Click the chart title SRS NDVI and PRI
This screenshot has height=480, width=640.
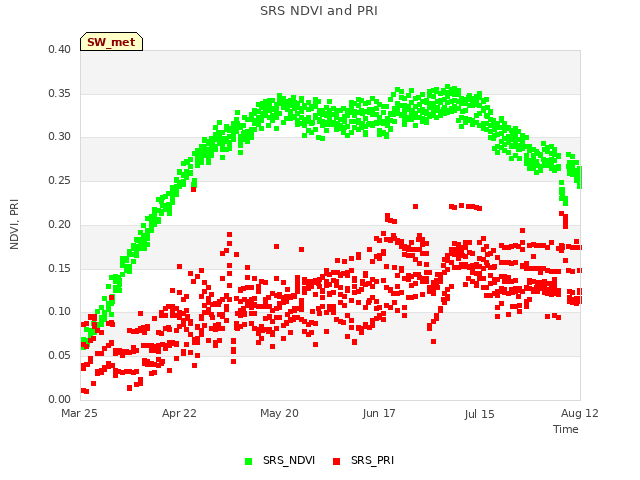pyautogui.click(x=319, y=11)
